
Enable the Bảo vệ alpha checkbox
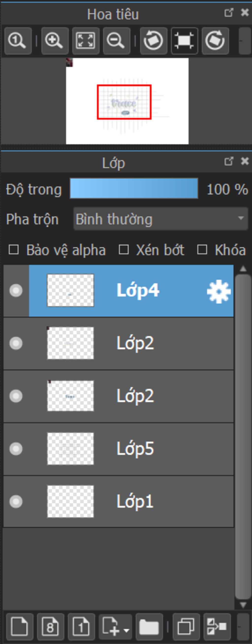(14, 249)
